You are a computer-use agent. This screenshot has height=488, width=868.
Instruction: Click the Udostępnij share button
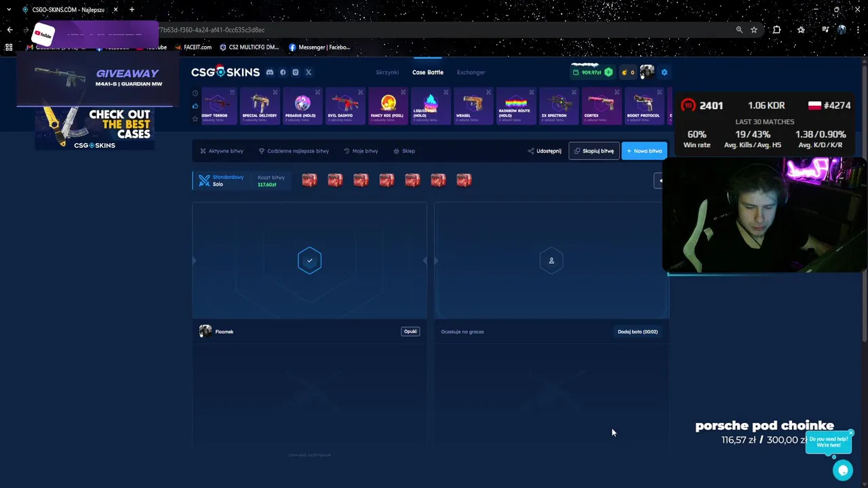(545, 151)
